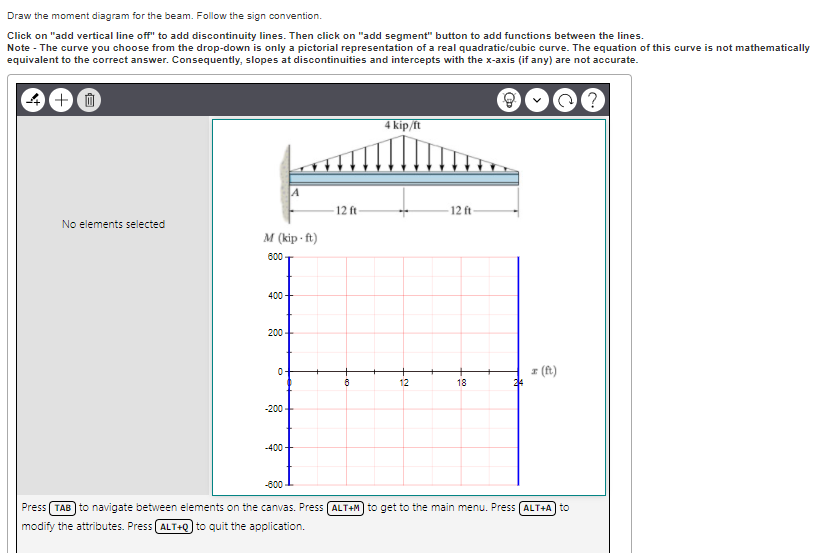
Task: Click the add segment plus icon
Action: (x=61, y=100)
